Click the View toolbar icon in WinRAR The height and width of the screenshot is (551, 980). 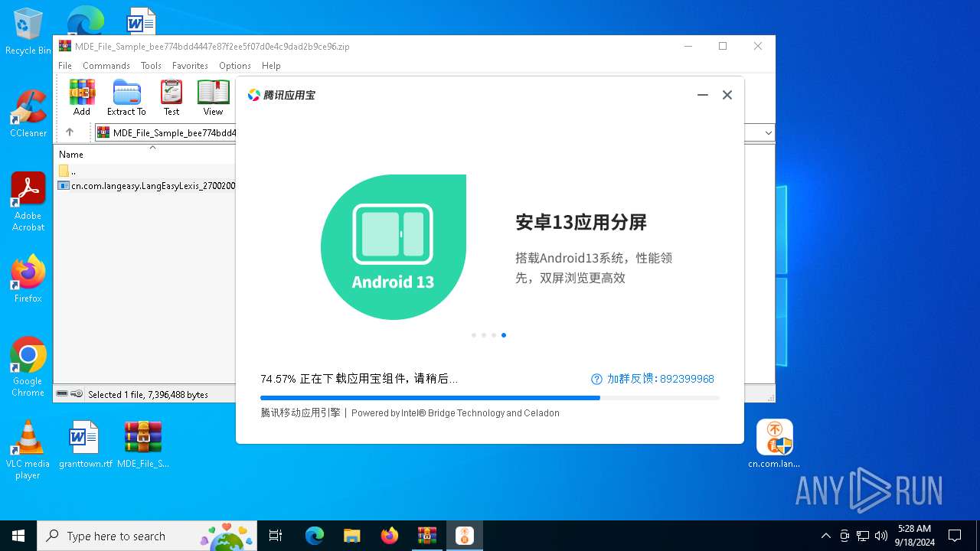click(213, 97)
